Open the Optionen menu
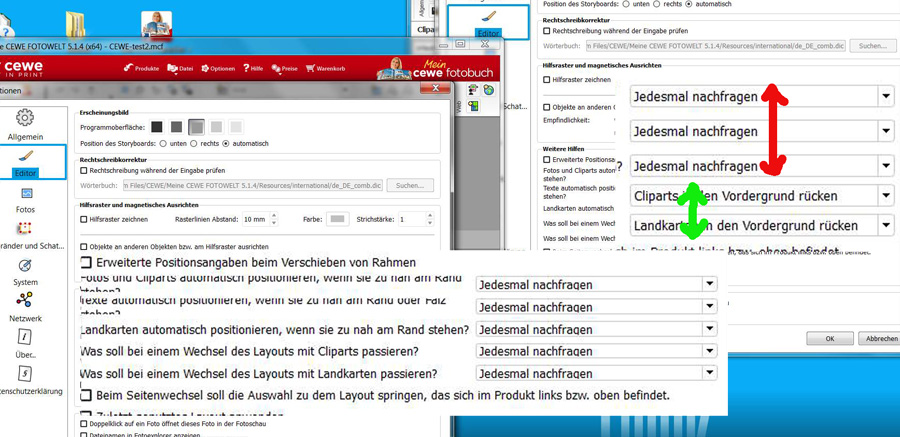 [x=218, y=69]
